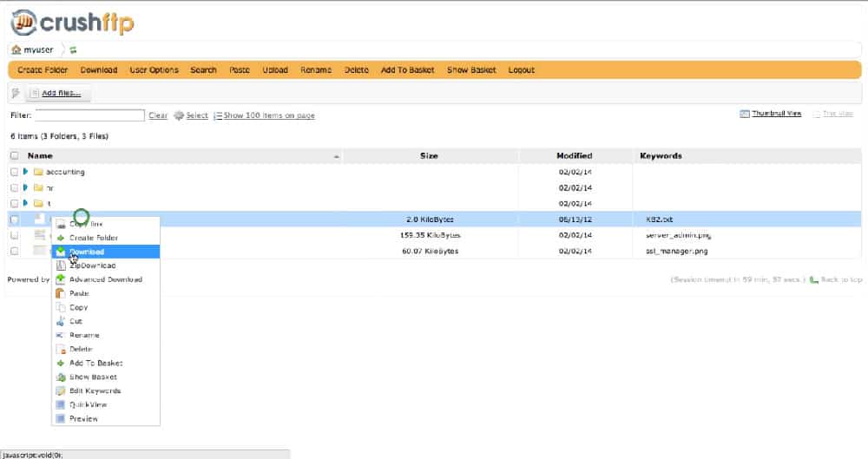
Task: Click the green plus icon for Create Folder in context menu
Action: tap(61, 238)
